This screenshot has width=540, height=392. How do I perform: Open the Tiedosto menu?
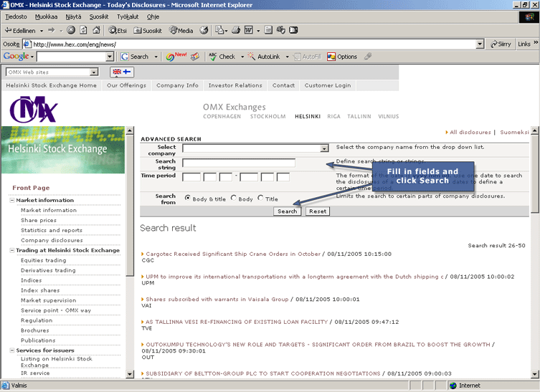(x=16, y=16)
